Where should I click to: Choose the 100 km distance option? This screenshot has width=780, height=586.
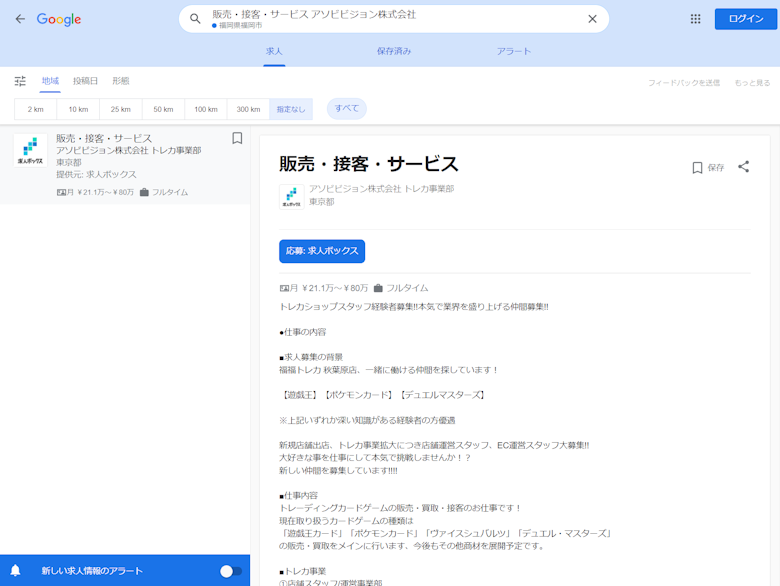(206, 109)
